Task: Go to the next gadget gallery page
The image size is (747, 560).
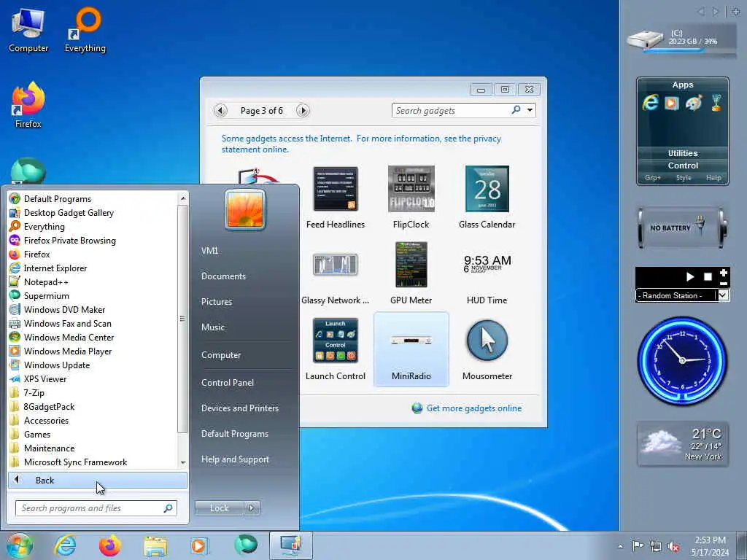Action: click(x=303, y=111)
